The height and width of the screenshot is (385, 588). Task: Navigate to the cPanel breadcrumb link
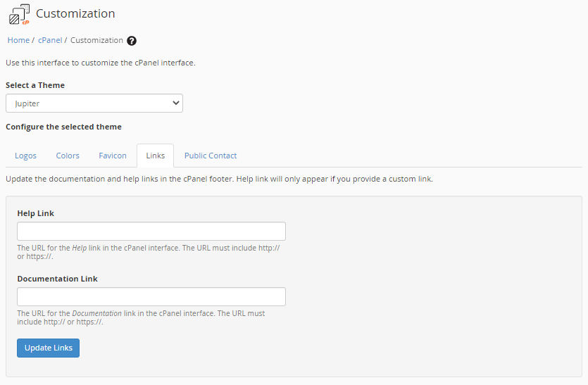[x=50, y=40]
